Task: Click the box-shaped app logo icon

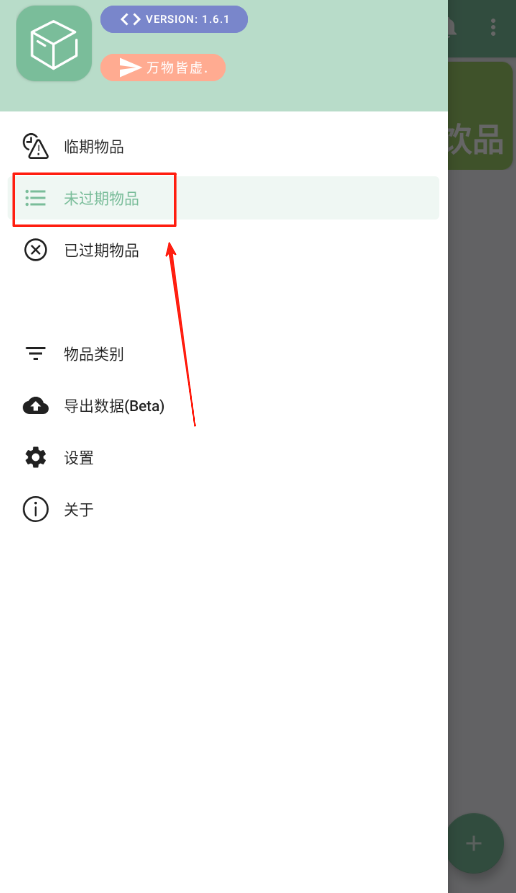Action: point(54,44)
